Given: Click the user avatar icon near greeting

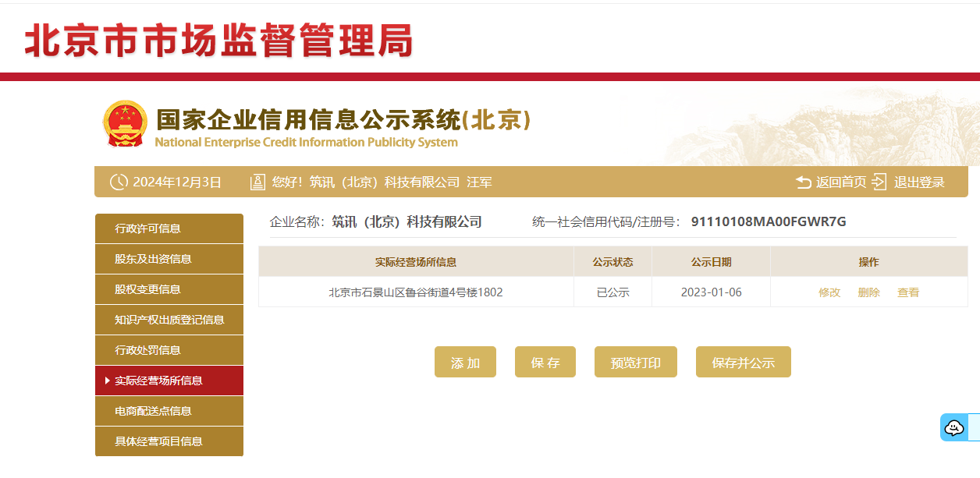Looking at the screenshot, I should pyautogui.click(x=257, y=182).
